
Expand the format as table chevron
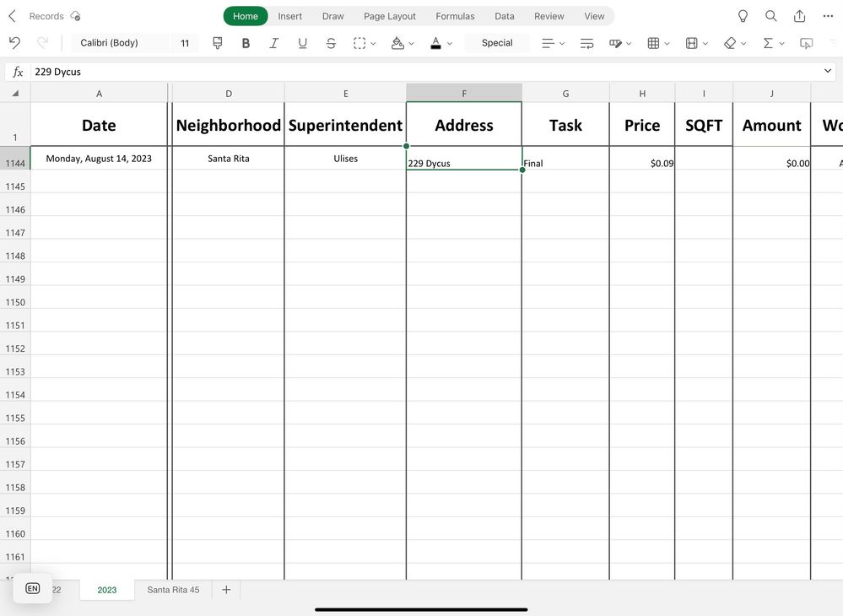pos(667,44)
